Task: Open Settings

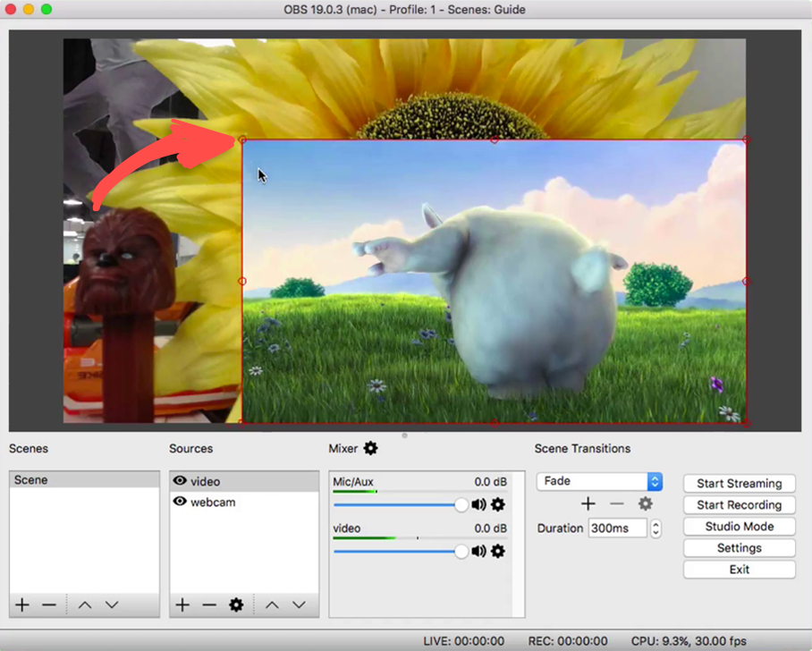Action: (739, 548)
